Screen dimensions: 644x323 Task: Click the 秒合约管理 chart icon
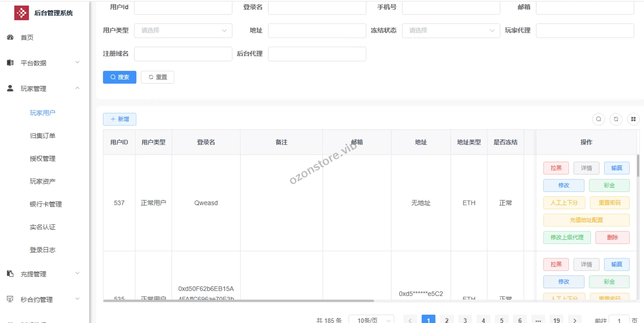tap(10, 299)
